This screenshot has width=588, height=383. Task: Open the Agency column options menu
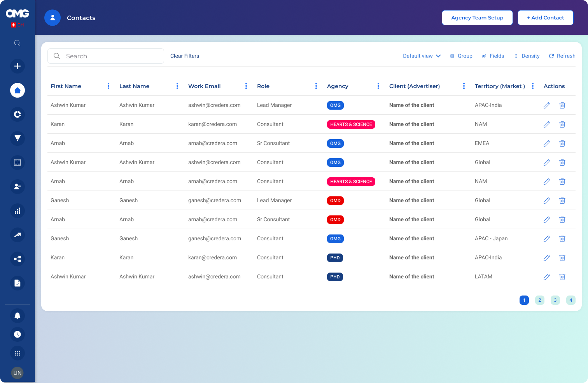[x=378, y=86]
